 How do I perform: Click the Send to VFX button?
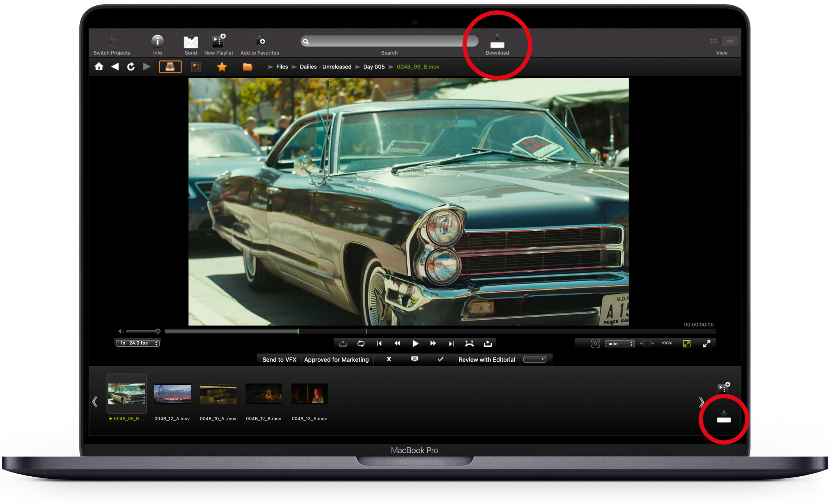(x=279, y=359)
